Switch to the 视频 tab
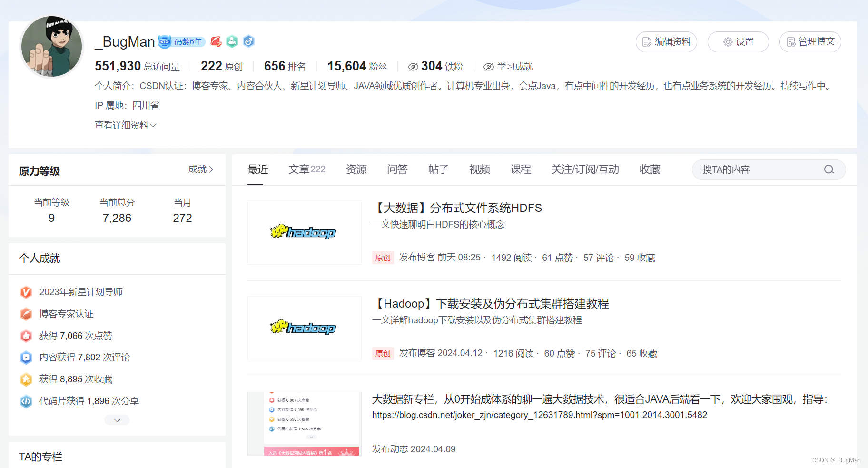The width and height of the screenshot is (868, 468). pos(480,169)
